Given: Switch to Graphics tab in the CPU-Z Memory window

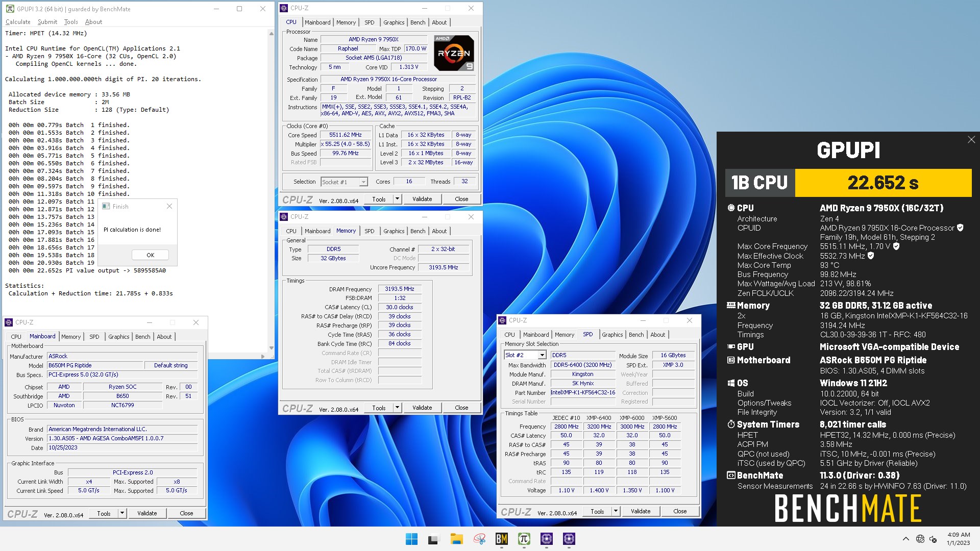Looking at the screenshot, I should 394,231.
